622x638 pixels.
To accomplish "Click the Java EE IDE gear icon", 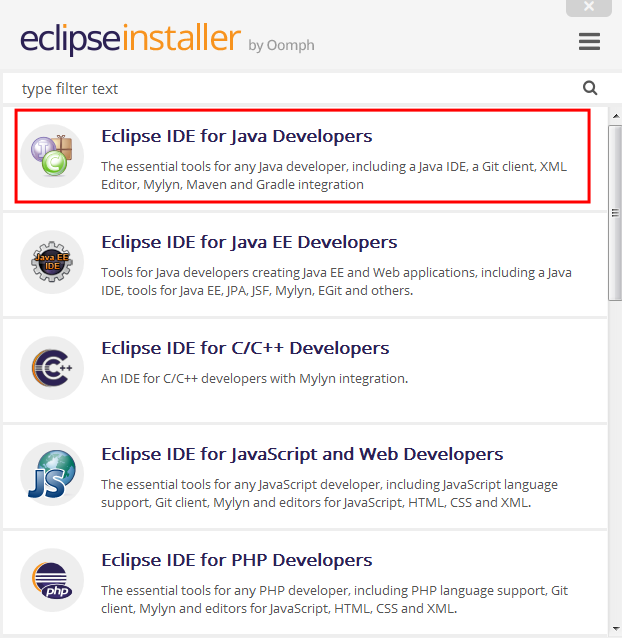I will pos(52,262).
